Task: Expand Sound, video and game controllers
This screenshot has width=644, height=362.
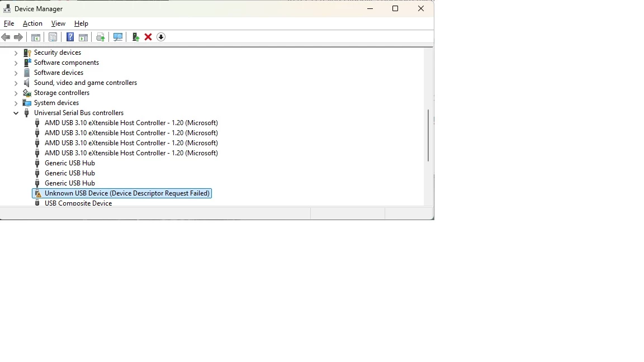Action: click(16, 83)
